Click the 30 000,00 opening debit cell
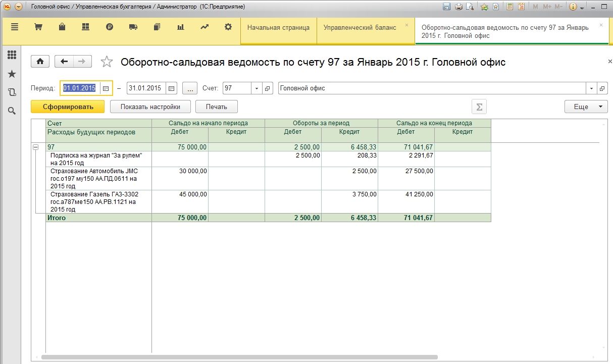The image size is (613, 364). point(180,178)
